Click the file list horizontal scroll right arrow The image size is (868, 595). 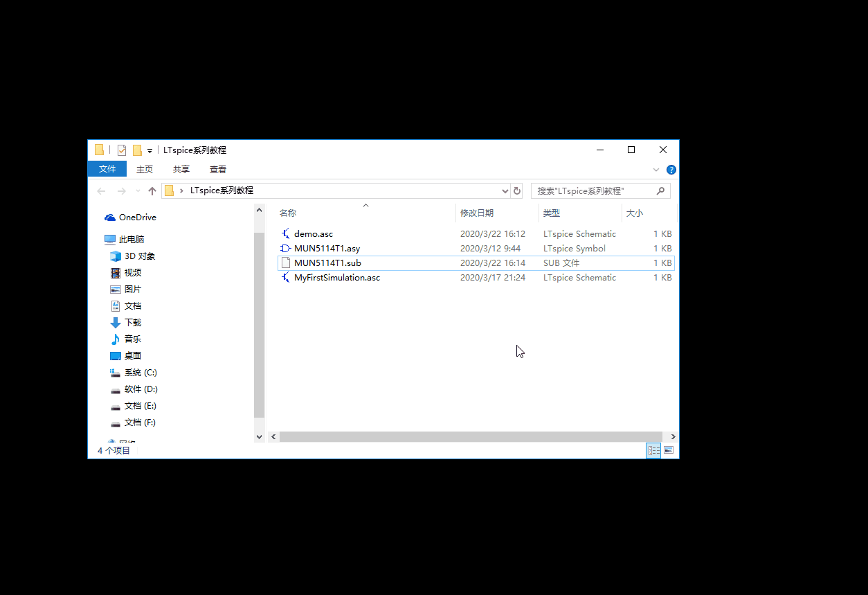[673, 437]
